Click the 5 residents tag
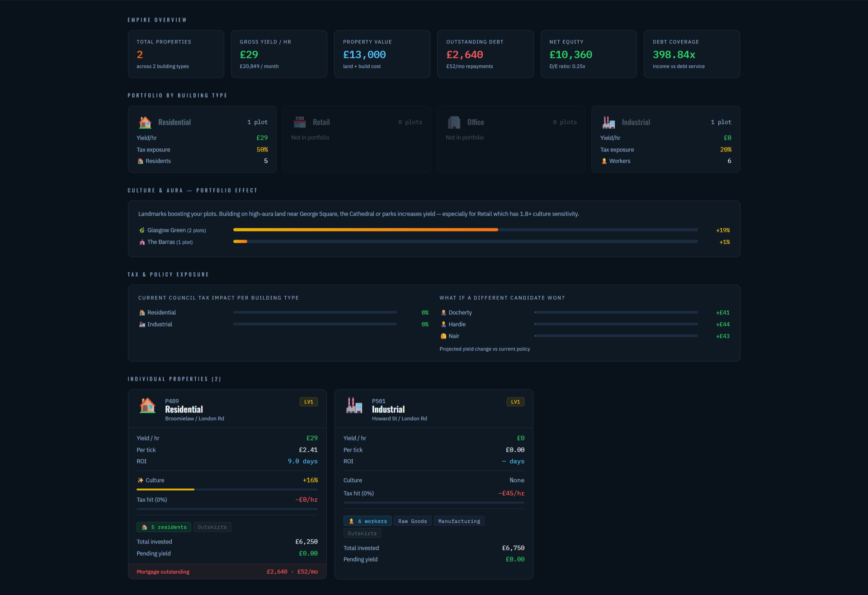Viewport: 868px width, 595px height. (164, 527)
